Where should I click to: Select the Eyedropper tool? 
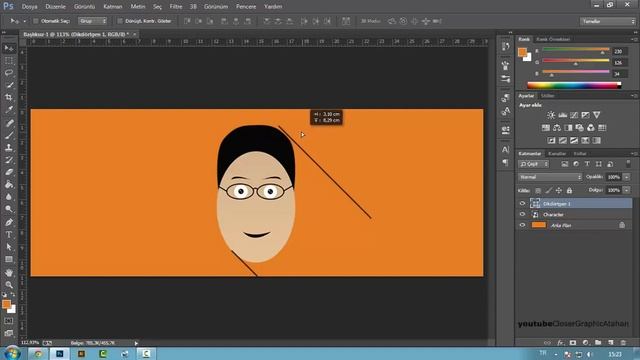point(9,109)
